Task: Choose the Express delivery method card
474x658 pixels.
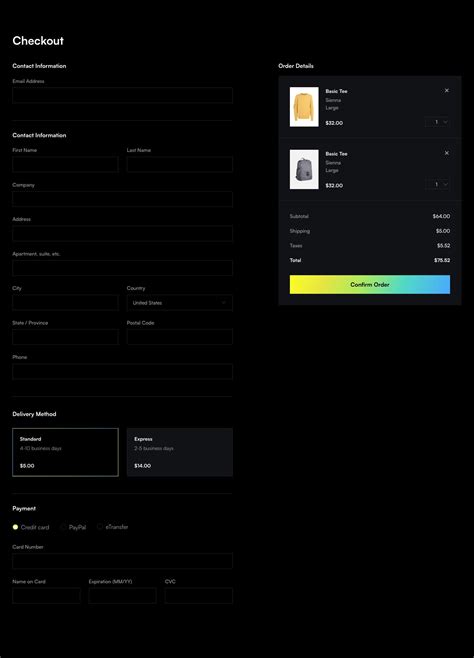Action: [x=180, y=452]
